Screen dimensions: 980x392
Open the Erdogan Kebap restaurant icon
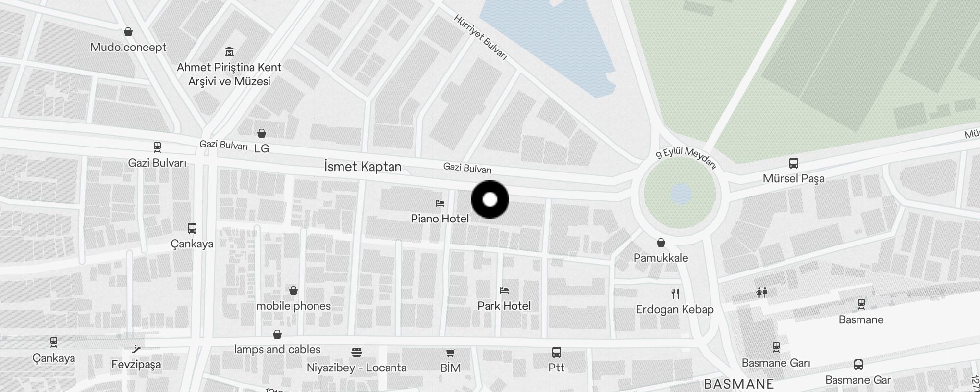pos(675,294)
